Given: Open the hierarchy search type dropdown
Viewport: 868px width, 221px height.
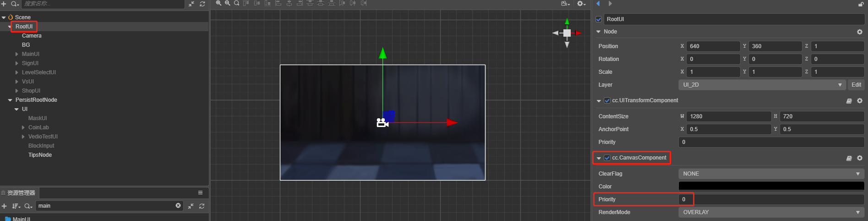Looking at the screenshot, I should tap(15, 4).
